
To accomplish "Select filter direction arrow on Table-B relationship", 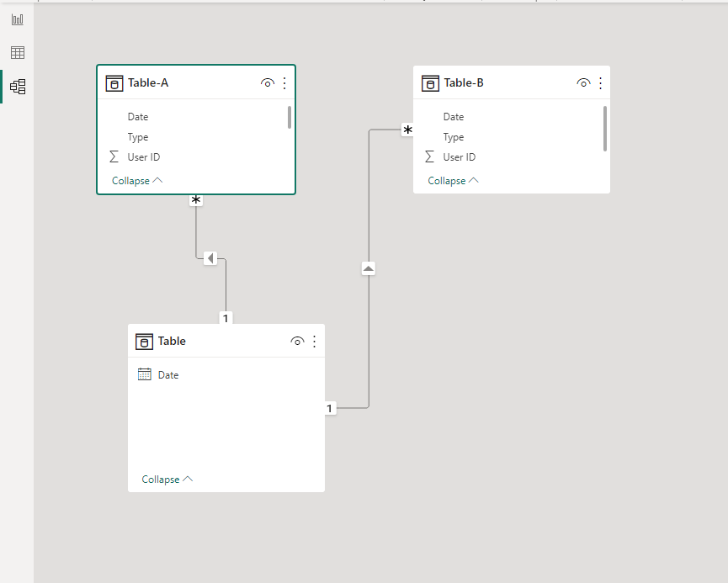I will pos(368,268).
